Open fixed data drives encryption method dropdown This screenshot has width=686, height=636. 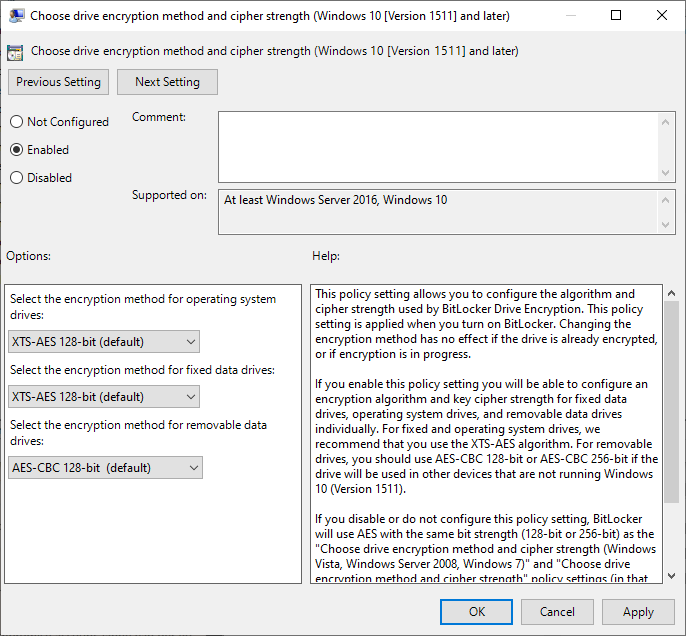point(104,397)
